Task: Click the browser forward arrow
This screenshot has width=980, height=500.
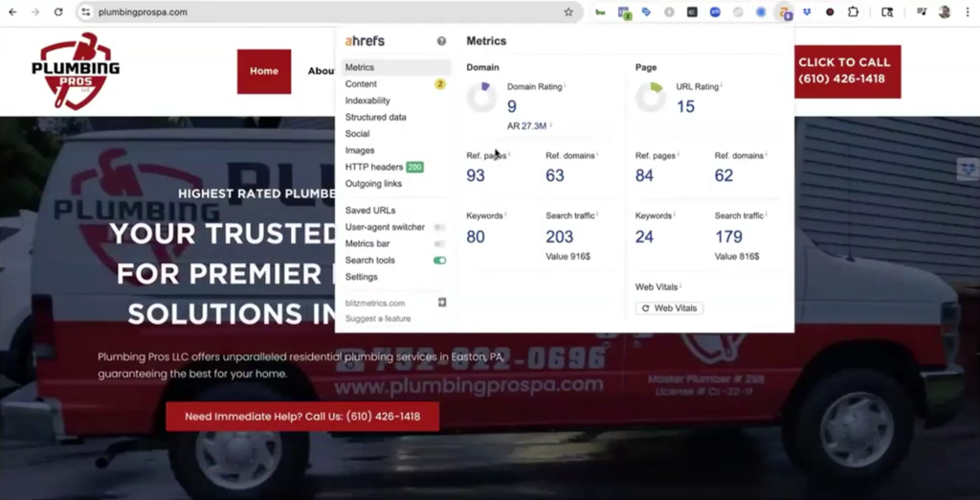Action: pyautogui.click(x=35, y=11)
